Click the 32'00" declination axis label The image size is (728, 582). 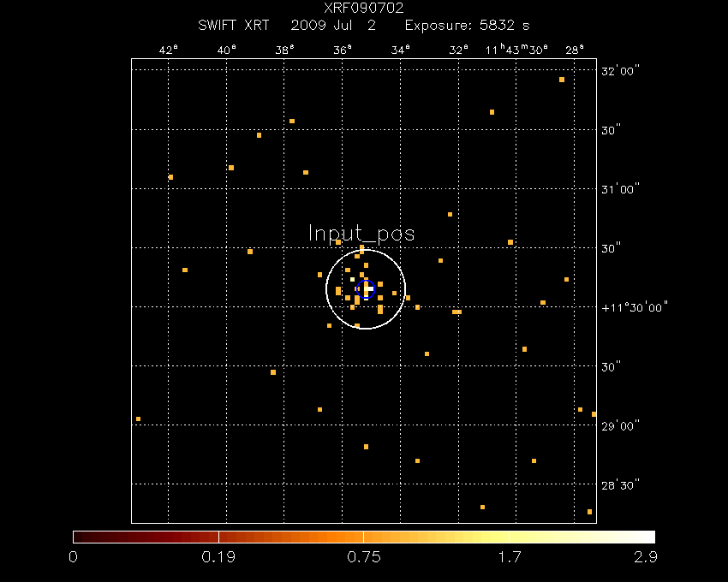(620, 71)
